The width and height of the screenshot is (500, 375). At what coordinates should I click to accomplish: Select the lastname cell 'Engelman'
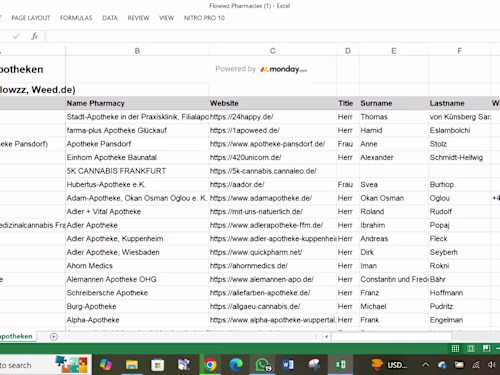click(459, 320)
